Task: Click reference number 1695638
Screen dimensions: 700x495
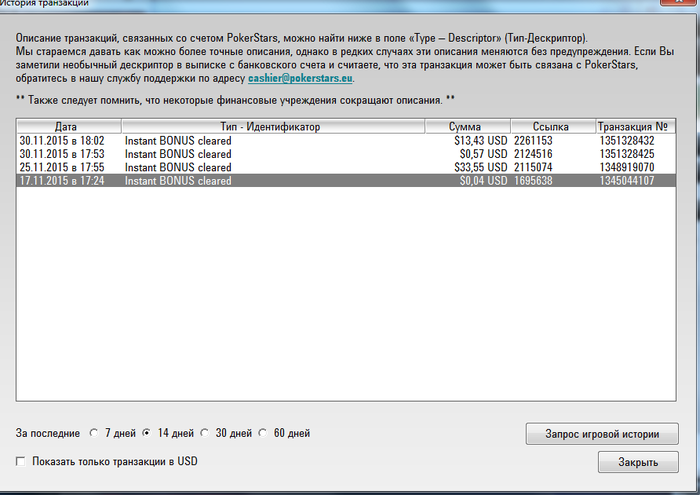Action: 533,181
